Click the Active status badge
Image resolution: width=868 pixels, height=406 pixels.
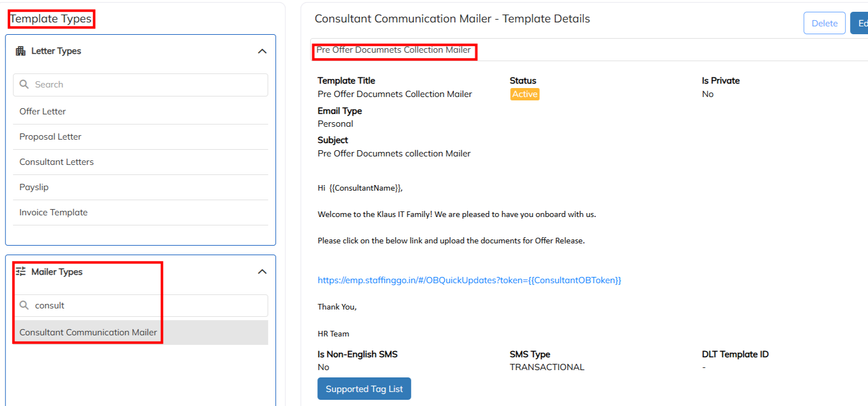point(524,94)
